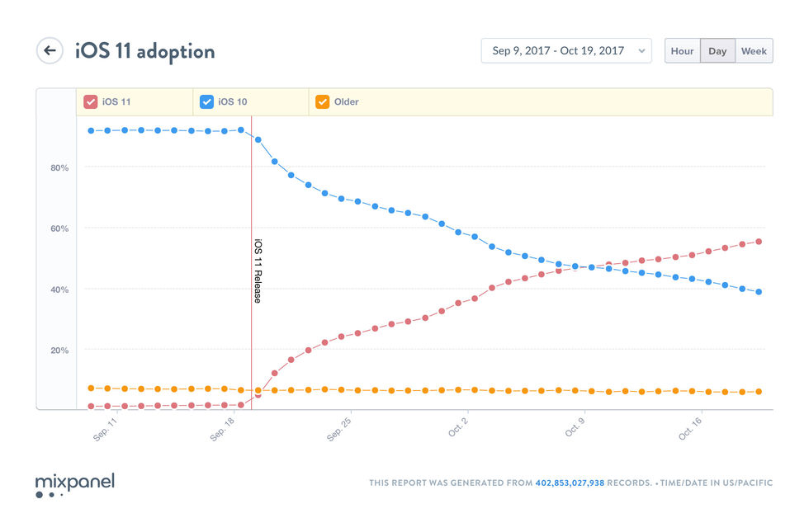Click the first blue iOS 10 data point
This screenshot has width=809, height=532.
point(91,130)
